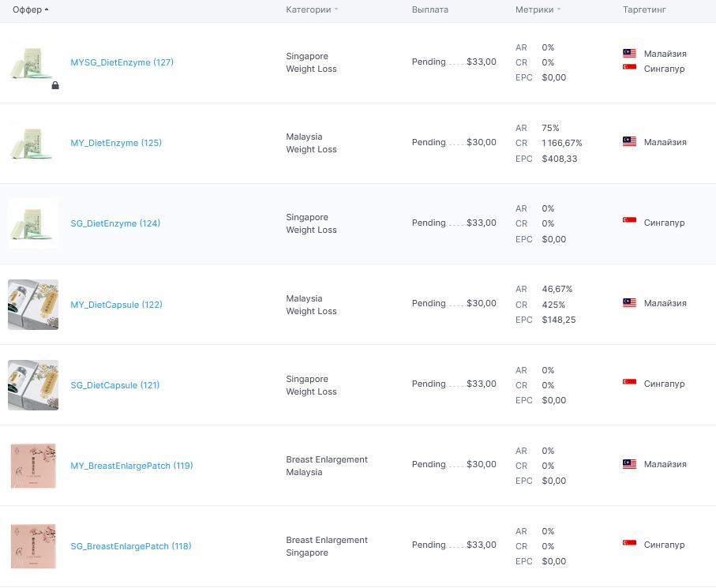
Task: Open the MYSG_DietEnzyme (127) offer link
Action: click(122, 62)
